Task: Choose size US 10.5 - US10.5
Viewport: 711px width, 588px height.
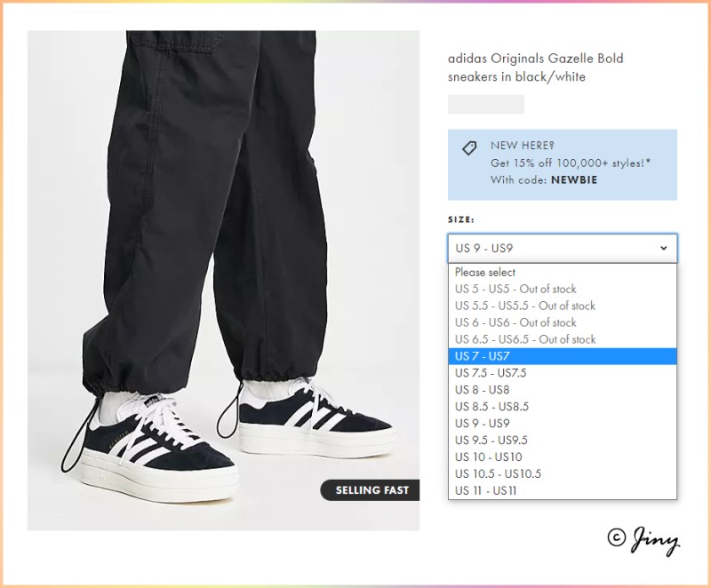Action: tap(563, 473)
